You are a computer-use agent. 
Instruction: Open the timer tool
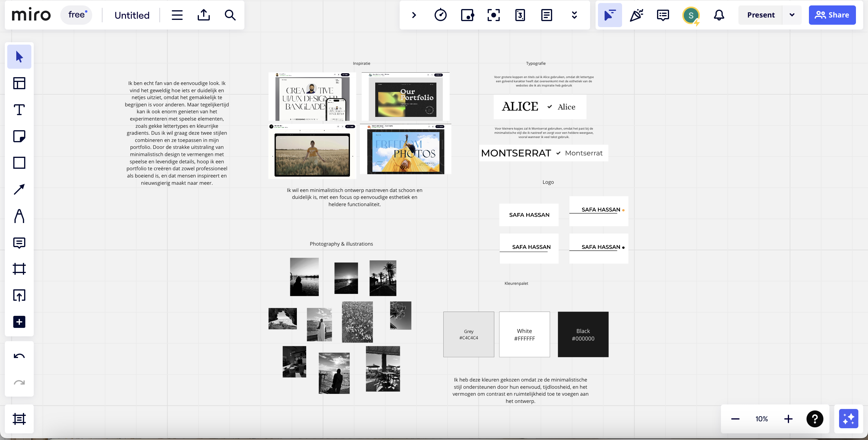(x=440, y=15)
